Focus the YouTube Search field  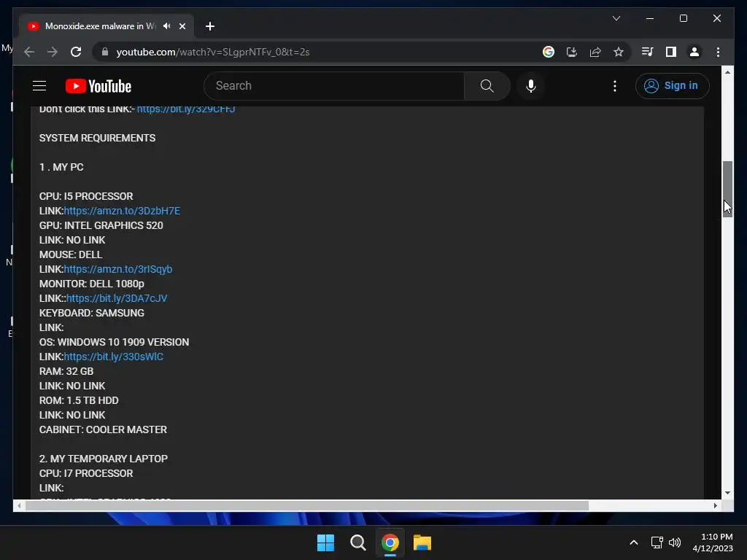336,86
